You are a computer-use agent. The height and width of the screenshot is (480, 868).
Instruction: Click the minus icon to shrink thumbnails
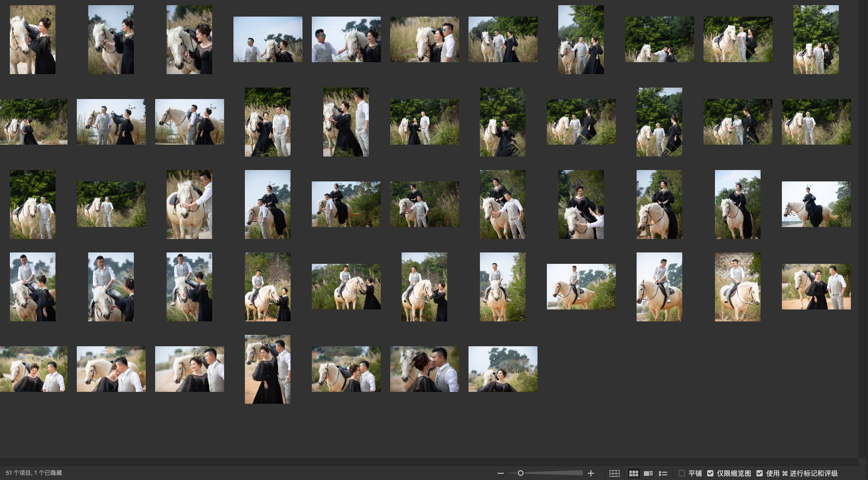point(500,473)
